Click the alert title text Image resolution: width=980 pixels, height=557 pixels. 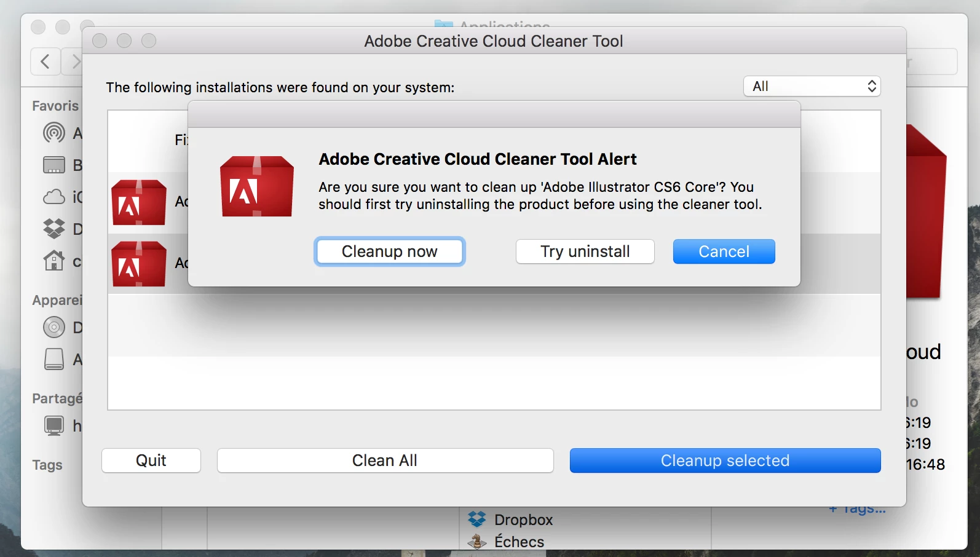coord(478,159)
